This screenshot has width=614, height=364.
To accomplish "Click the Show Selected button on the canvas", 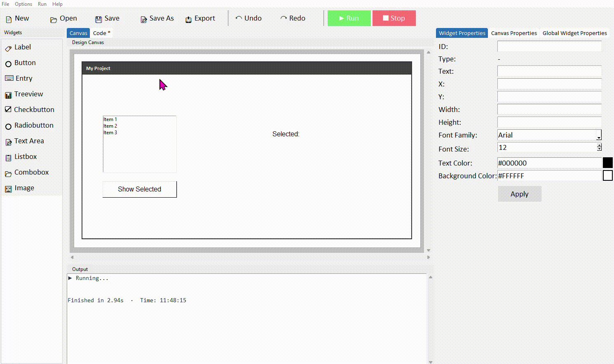I will pyautogui.click(x=139, y=189).
